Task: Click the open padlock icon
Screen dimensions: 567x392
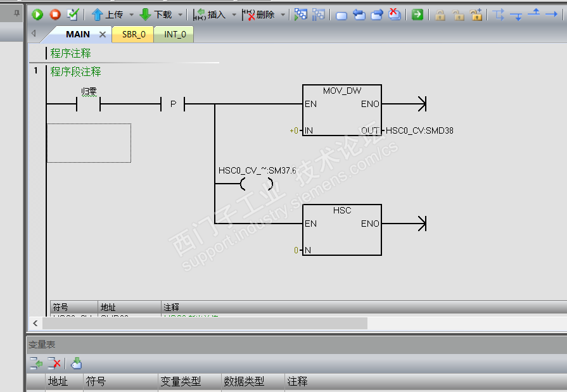Action: click(x=458, y=15)
